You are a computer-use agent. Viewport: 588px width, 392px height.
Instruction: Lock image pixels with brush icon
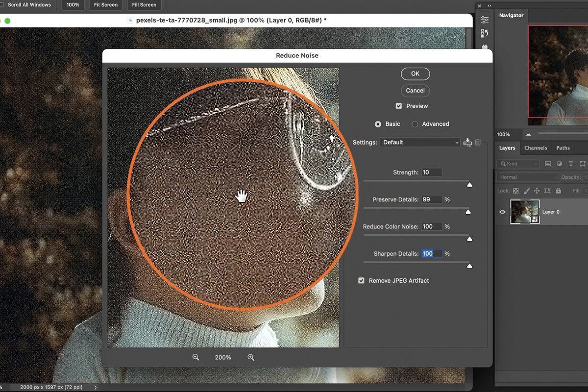pyautogui.click(x=527, y=191)
